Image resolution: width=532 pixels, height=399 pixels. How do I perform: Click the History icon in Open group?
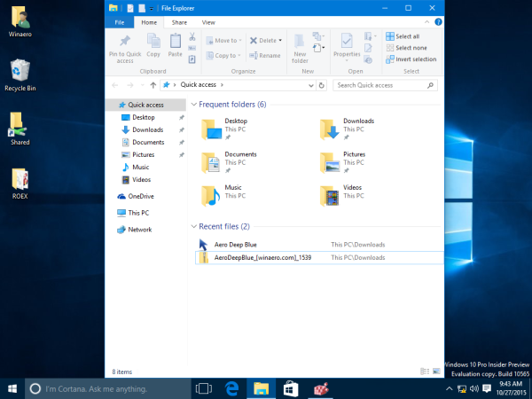coord(368,59)
